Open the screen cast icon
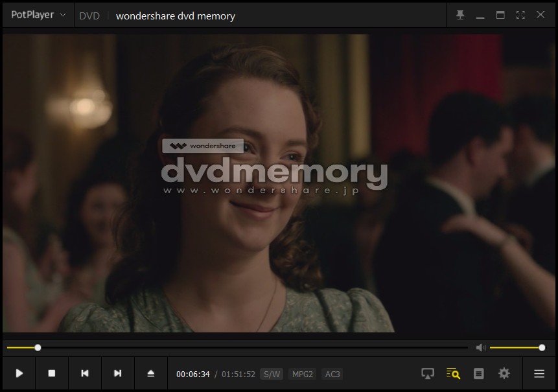Image resolution: width=558 pixels, height=392 pixels. point(428,373)
